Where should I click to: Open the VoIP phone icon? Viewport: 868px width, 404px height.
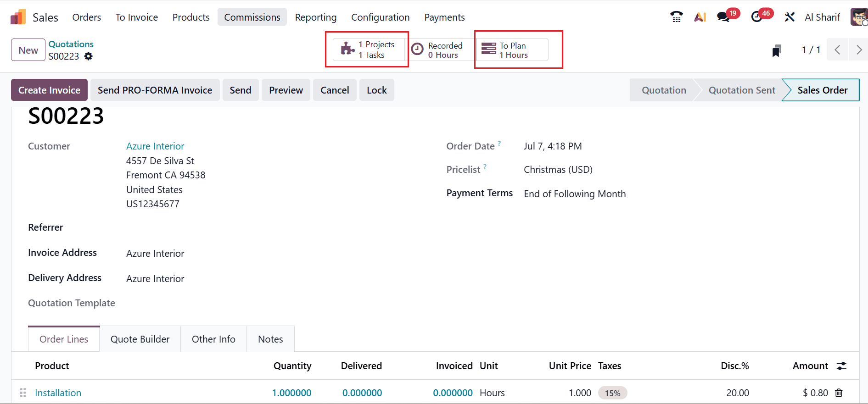coord(676,17)
